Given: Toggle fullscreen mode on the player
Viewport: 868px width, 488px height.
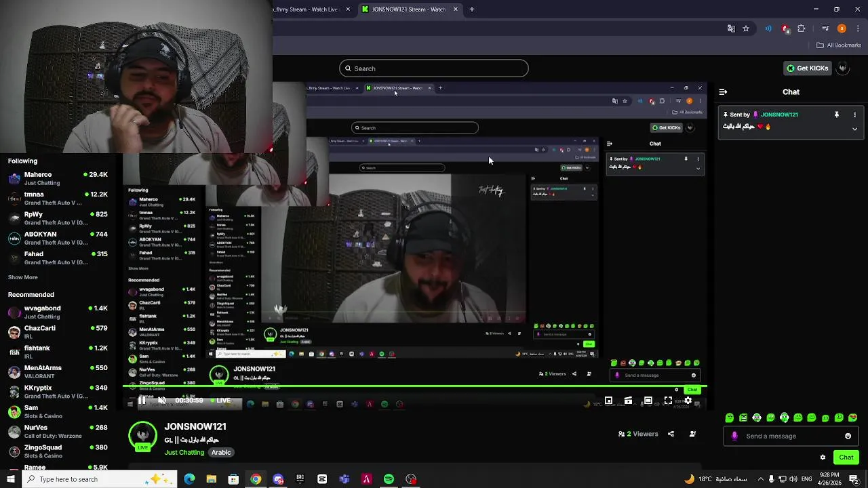Looking at the screenshot, I should pyautogui.click(x=668, y=401).
